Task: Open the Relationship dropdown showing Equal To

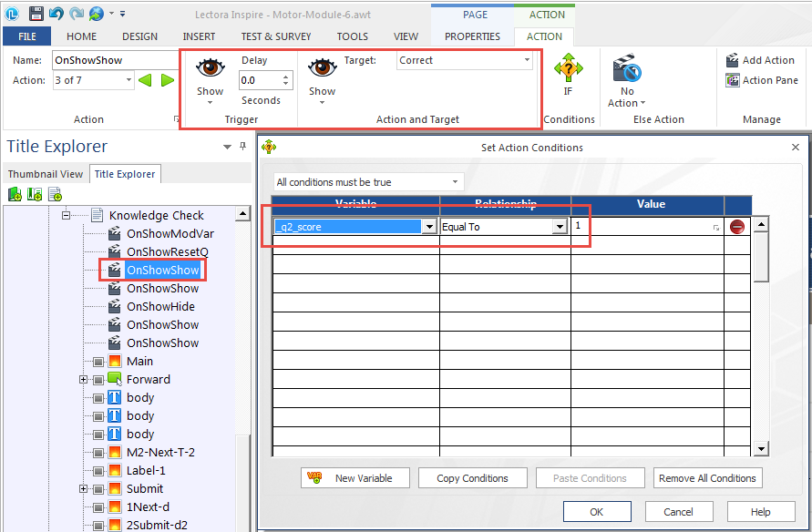Action: (x=560, y=227)
